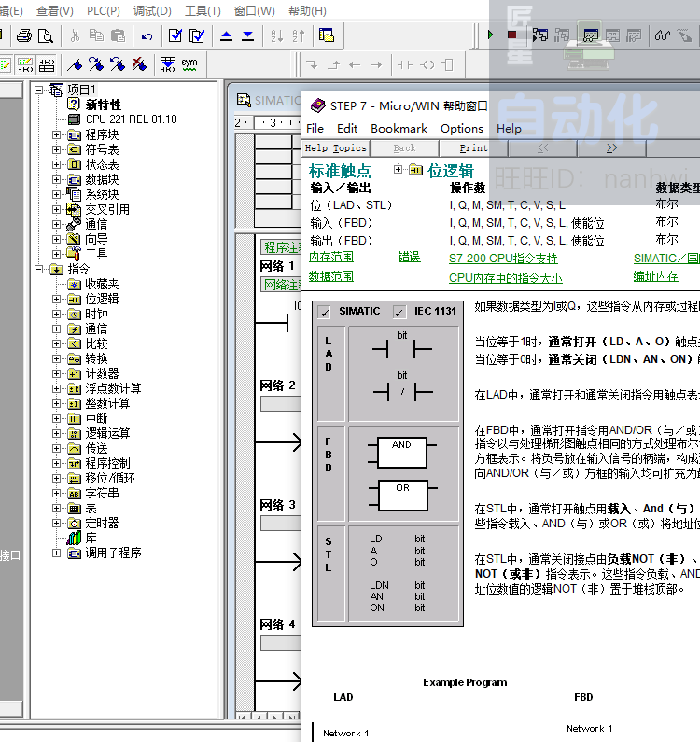Expand the 位逻辑 instruction folder
Screen dimensions: 700x742
(56, 299)
